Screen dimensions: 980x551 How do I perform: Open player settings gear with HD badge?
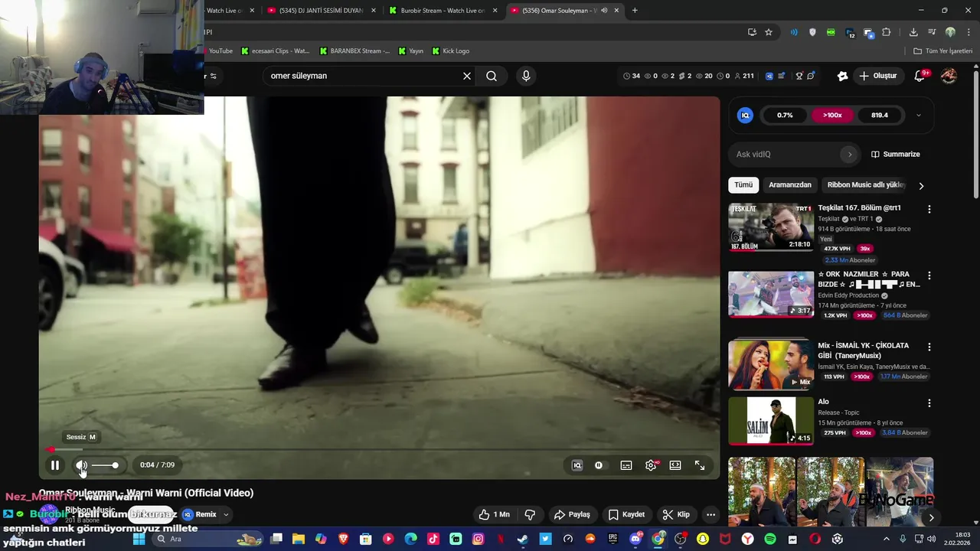[x=651, y=465]
